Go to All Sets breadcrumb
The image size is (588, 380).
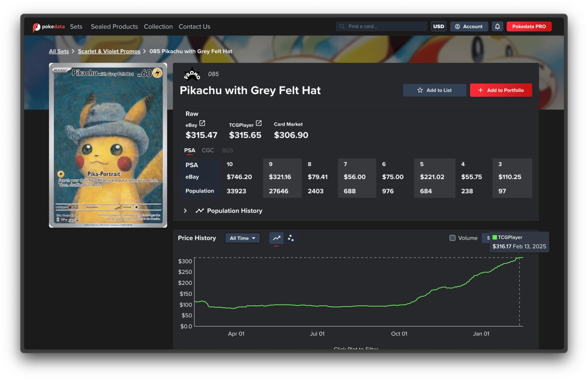(x=59, y=51)
